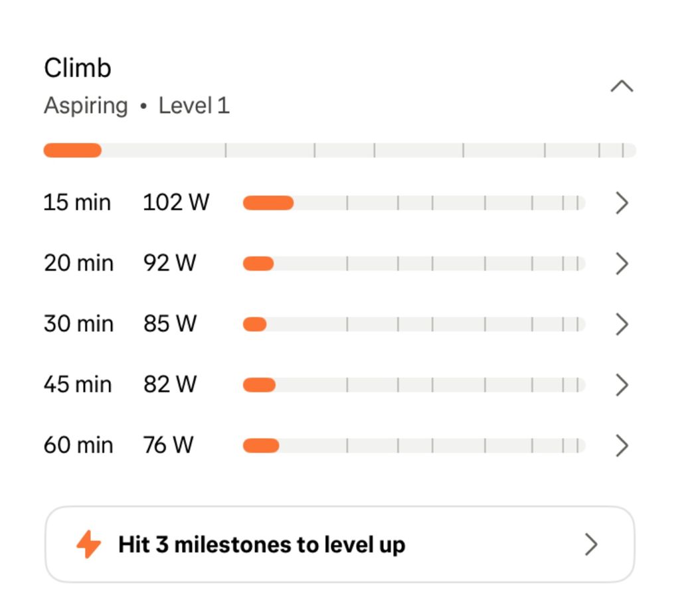Screen dimensions: 680x616
Task: Click the overall Climb level progress bar
Action: pos(339,151)
